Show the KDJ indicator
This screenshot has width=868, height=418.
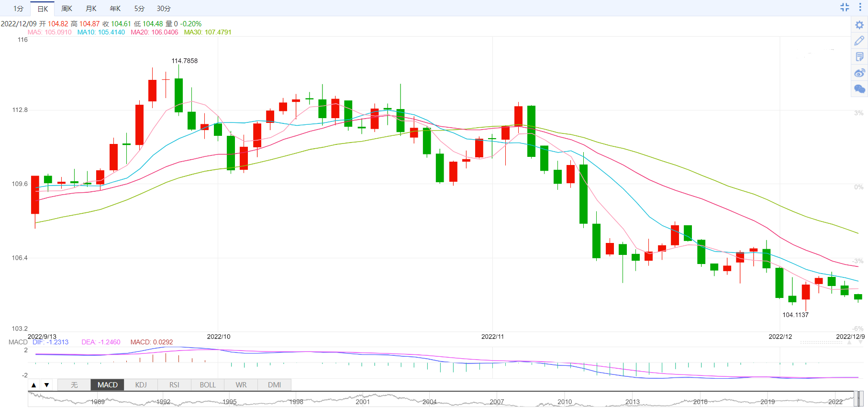click(141, 385)
